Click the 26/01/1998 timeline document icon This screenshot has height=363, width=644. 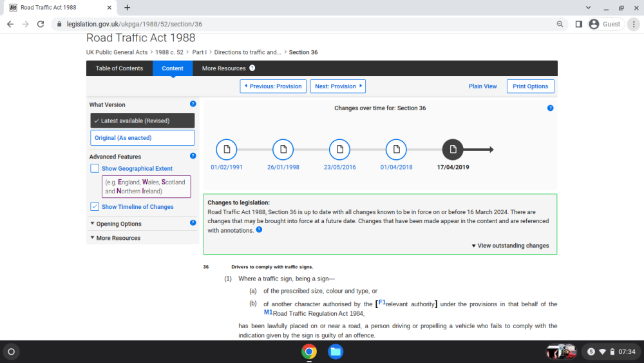click(283, 149)
